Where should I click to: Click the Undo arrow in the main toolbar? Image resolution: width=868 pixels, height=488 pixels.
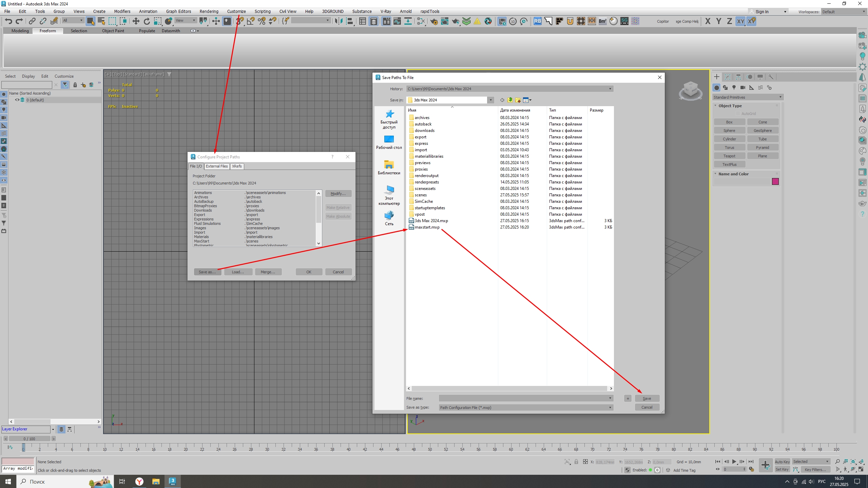[8, 21]
